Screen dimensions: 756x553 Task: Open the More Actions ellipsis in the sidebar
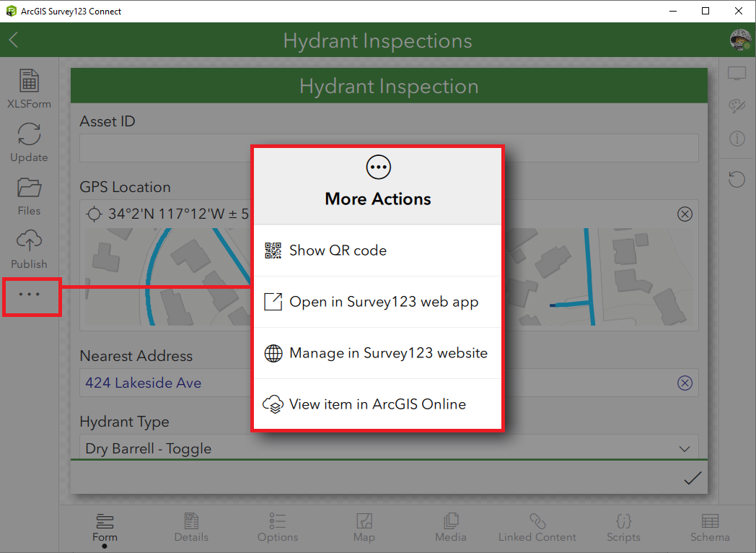click(32, 296)
